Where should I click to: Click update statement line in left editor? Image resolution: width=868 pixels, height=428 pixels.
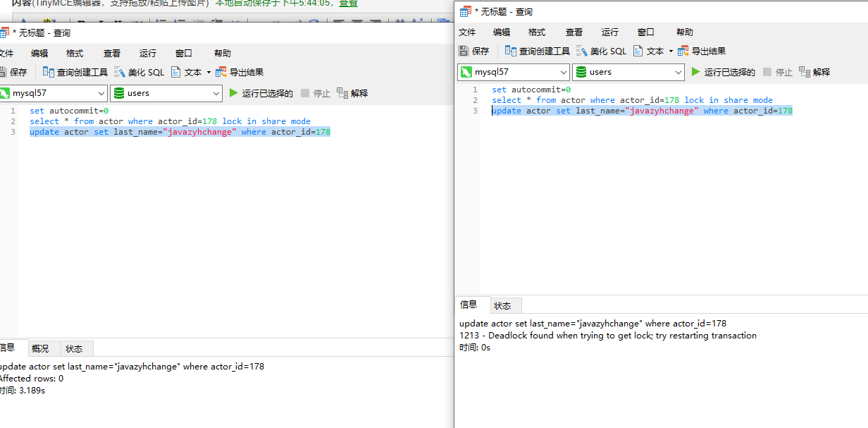click(180, 132)
